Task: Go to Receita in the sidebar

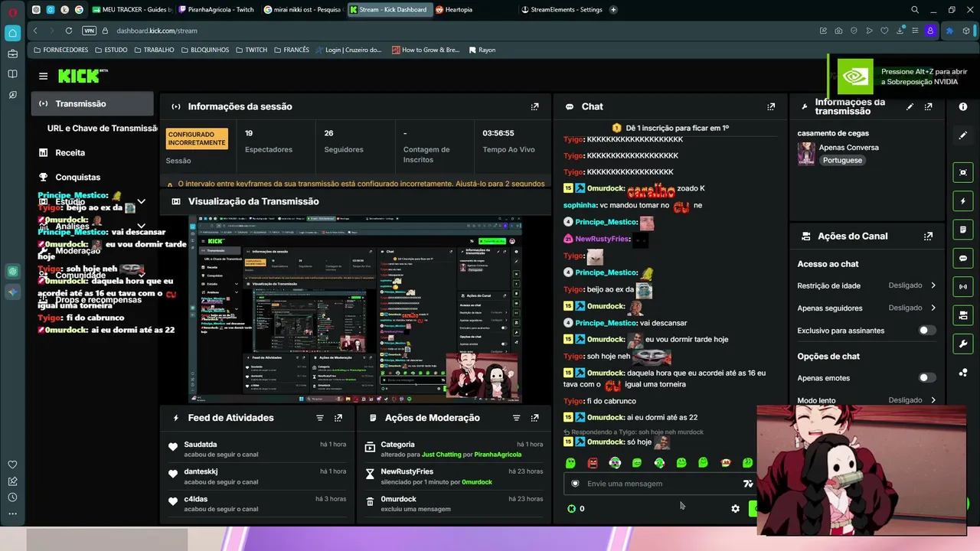Action: (x=70, y=152)
